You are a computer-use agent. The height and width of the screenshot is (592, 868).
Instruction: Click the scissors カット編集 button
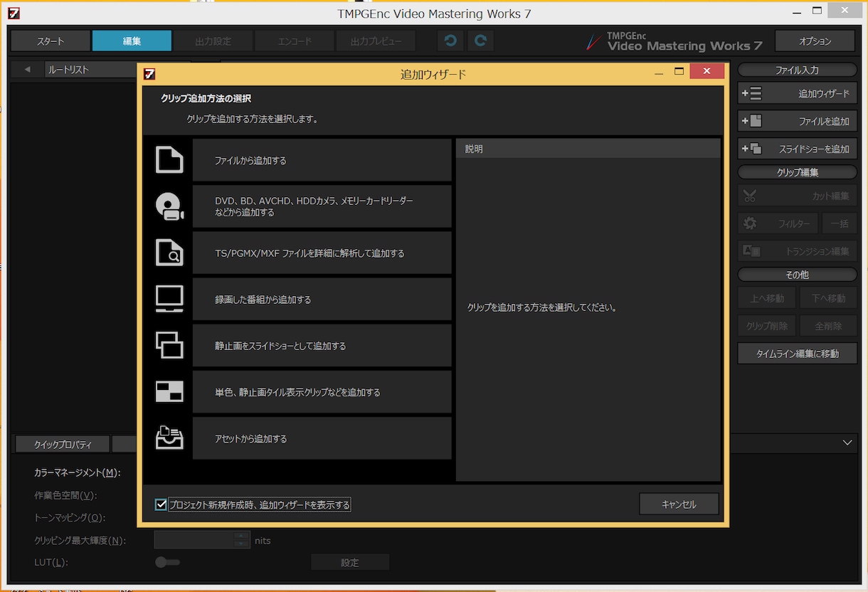point(797,196)
